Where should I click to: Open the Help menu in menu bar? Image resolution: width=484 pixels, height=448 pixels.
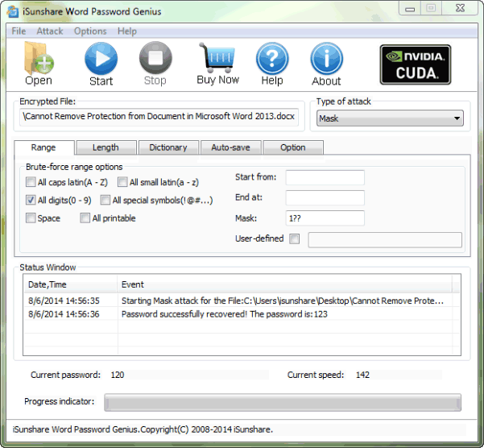[127, 31]
